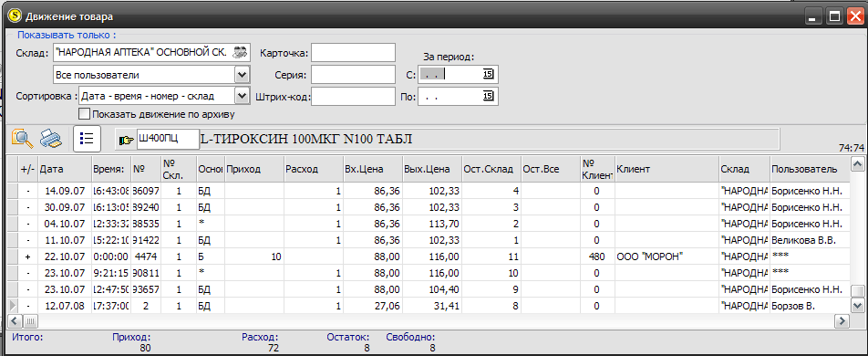Click the magnifier search icon
Viewport: 868px width, 356px height.
point(23,138)
